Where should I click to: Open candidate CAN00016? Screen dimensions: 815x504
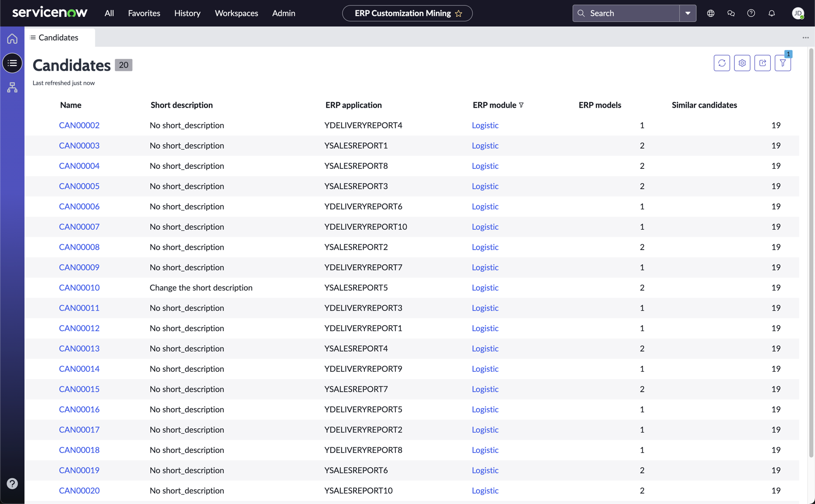[x=79, y=409]
